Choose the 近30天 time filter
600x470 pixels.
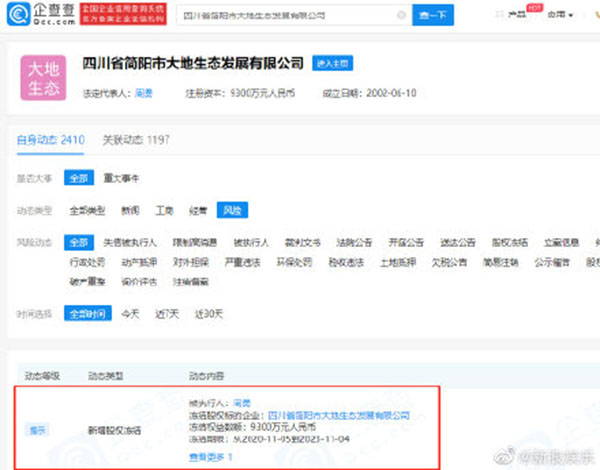pyautogui.click(x=209, y=314)
